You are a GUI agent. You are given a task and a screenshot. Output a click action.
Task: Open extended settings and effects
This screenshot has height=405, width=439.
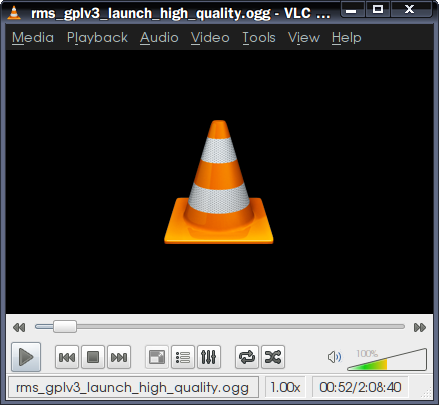209,357
